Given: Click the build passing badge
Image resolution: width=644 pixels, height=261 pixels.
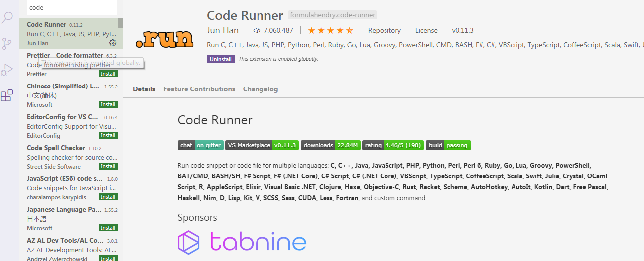Looking at the screenshot, I should click(x=448, y=145).
